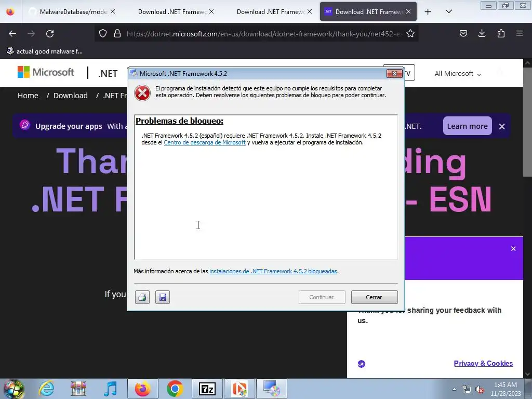Open Google Chrome from taskbar
The image size is (532, 399).
pos(175,389)
